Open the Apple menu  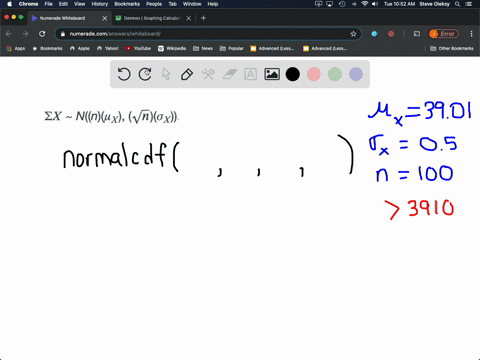click(x=9, y=4)
